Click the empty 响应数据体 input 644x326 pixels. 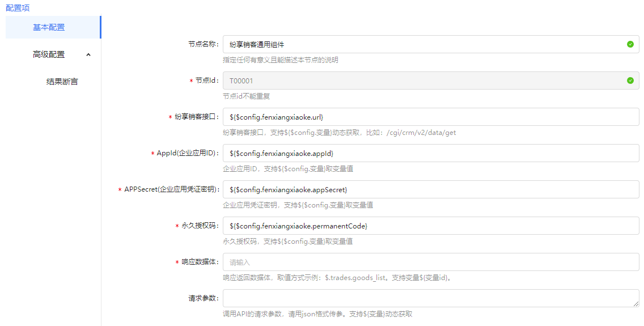[431, 262]
